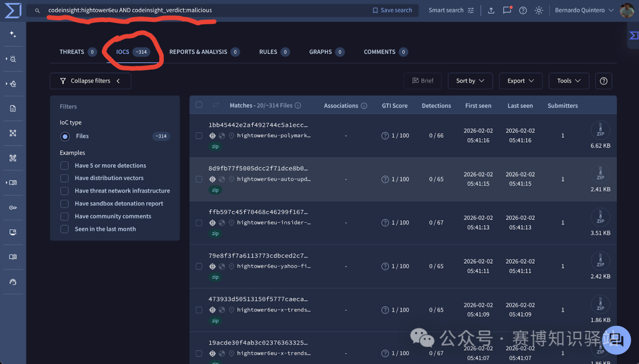Check Have sandbox detonation report
Screen dimensions: 639x364
(64, 204)
